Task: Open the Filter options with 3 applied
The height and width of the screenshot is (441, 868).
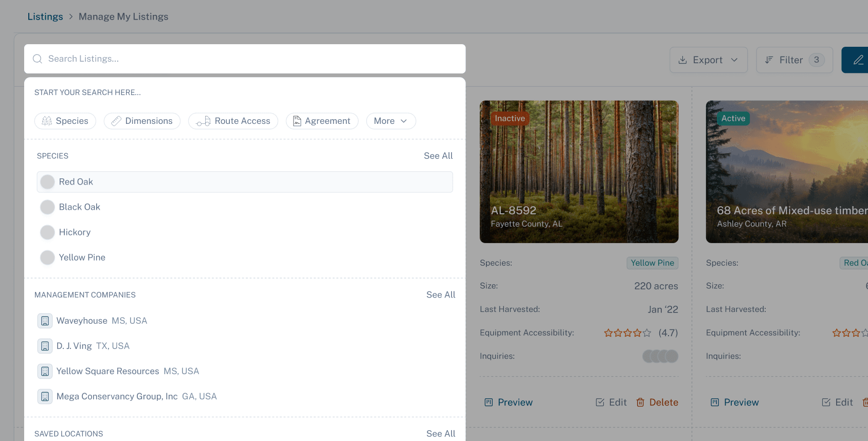Action: tap(794, 60)
